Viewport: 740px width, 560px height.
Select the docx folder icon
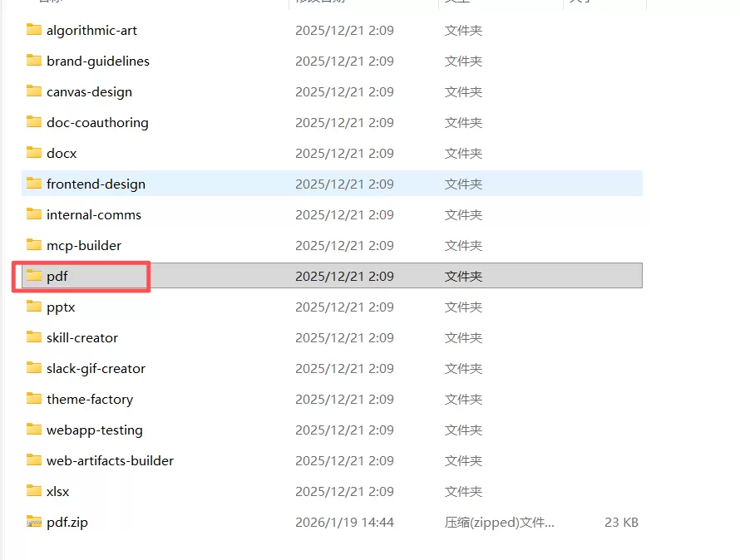pyautogui.click(x=33, y=152)
